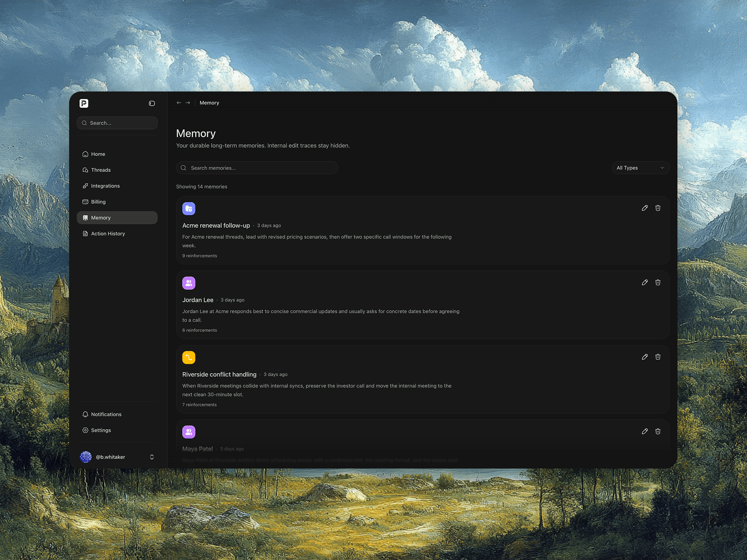Click the Acme renewal follow-up type icon

point(189,209)
